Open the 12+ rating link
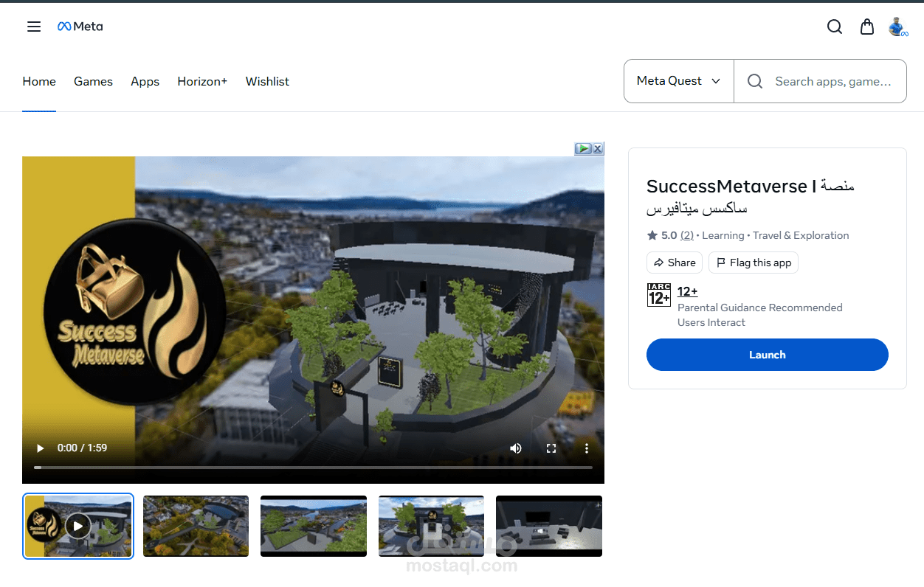 tap(688, 292)
